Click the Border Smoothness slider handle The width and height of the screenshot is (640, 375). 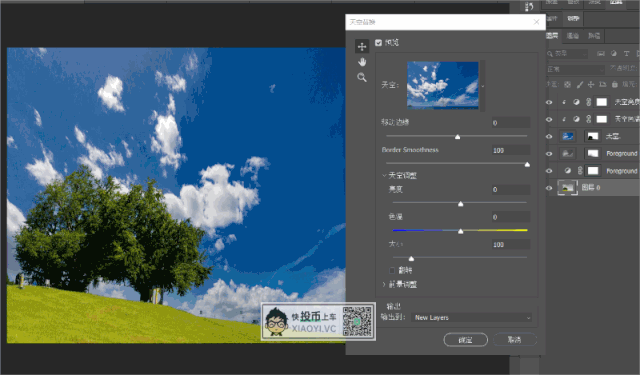[527, 164]
